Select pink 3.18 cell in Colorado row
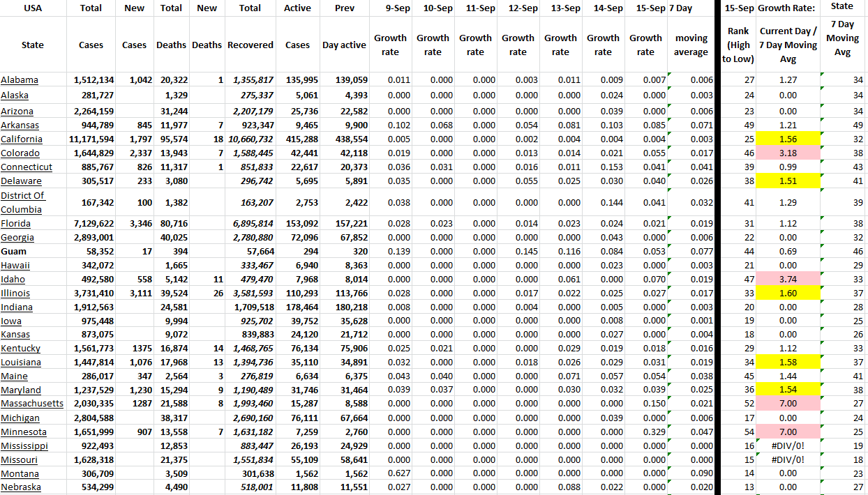 (x=788, y=153)
